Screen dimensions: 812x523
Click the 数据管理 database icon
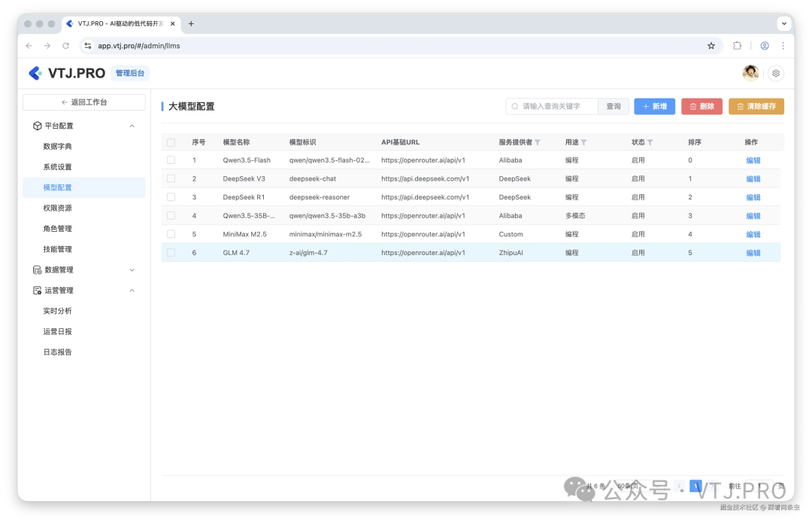click(38, 270)
